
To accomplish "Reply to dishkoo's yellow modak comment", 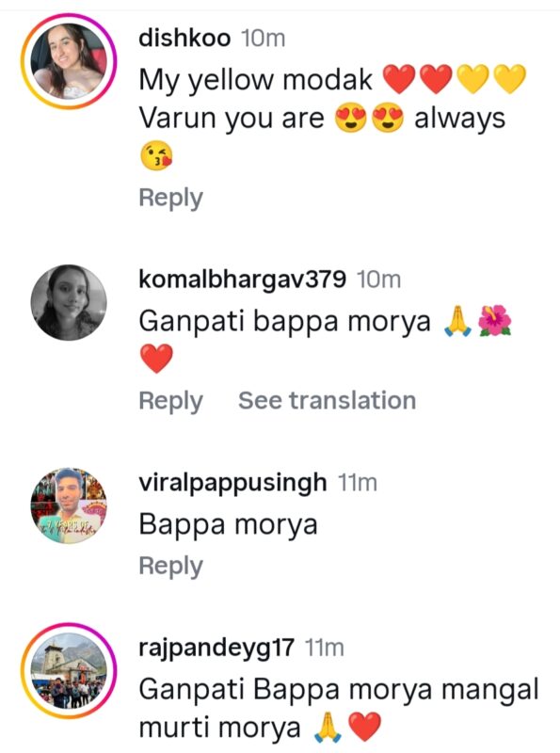I will [171, 199].
